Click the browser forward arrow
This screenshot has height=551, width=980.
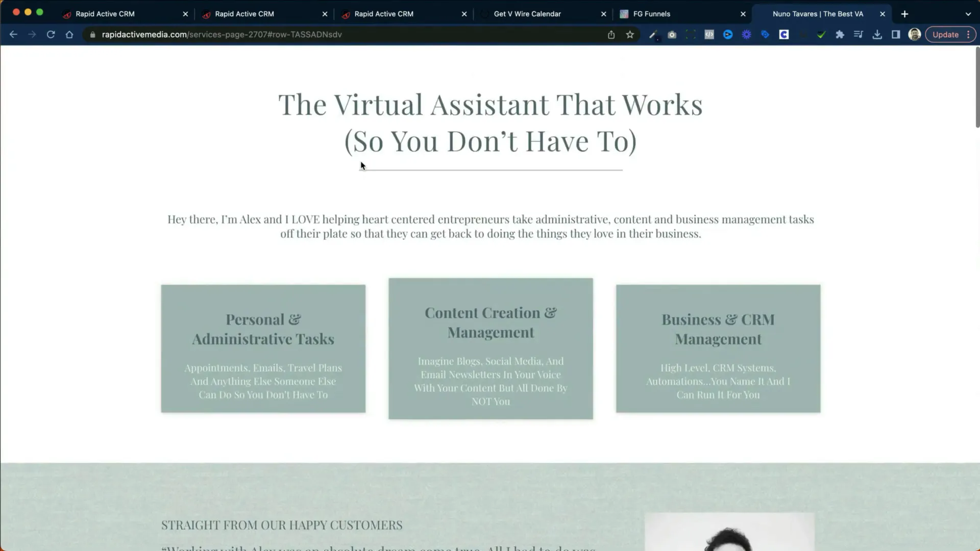[32, 35]
